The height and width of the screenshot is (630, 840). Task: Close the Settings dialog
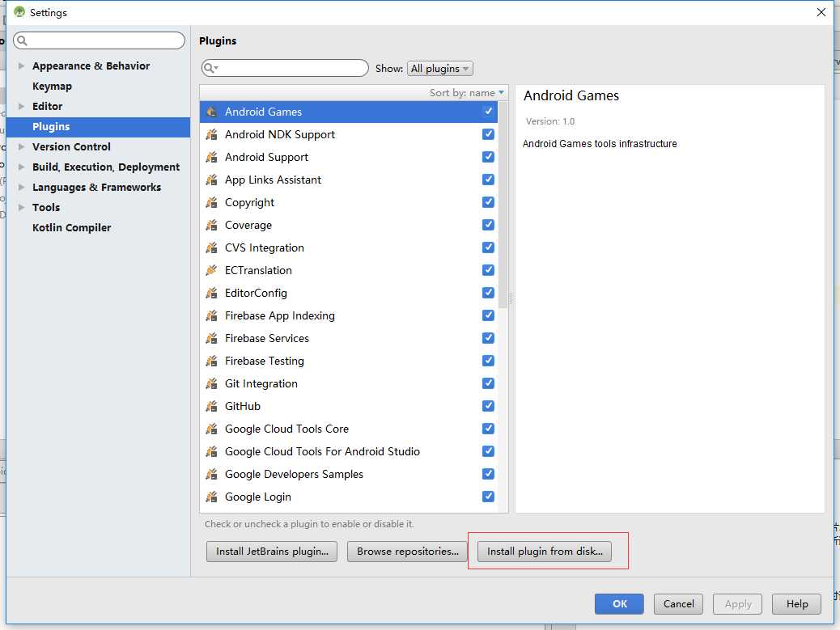[x=821, y=12]
